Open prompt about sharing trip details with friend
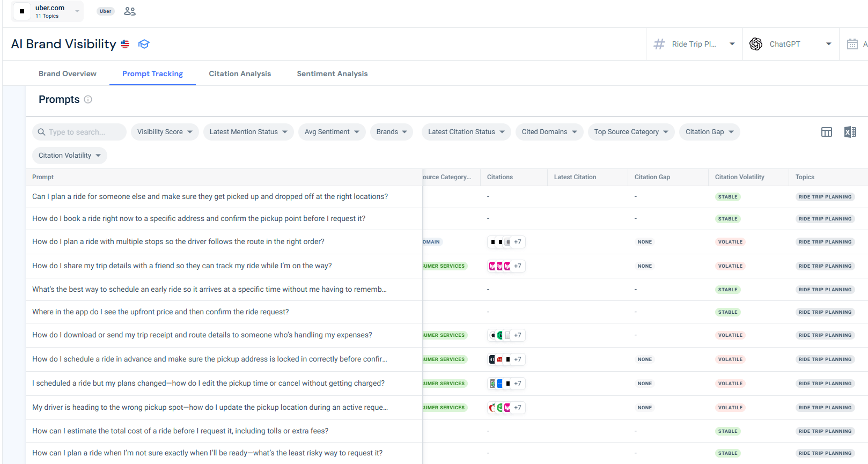 (x=182, y=266)
